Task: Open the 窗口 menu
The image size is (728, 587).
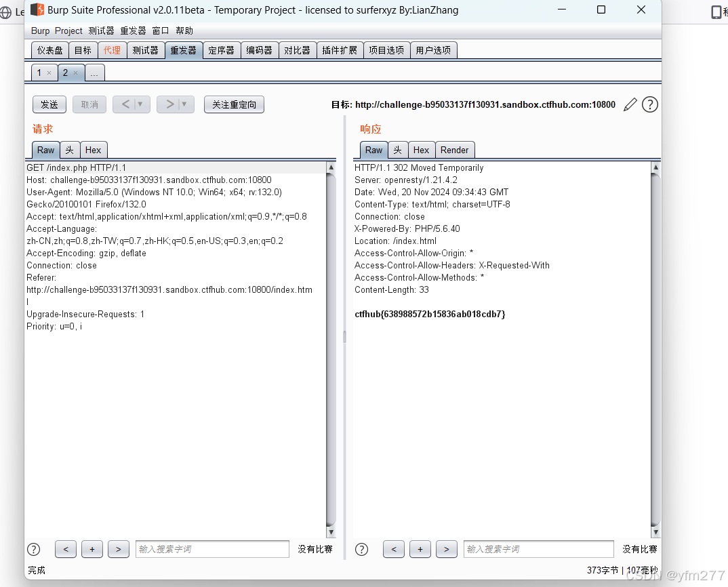Action: (161, 31)
